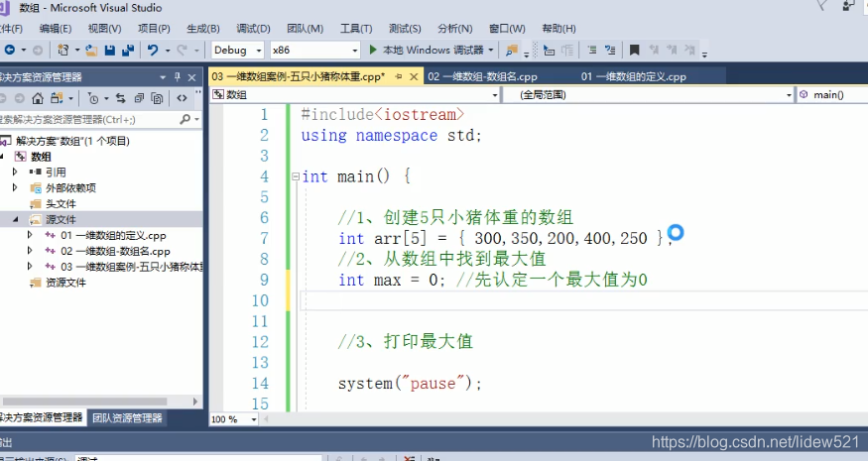Screen dimensions: 868x461
Task: Open the x86 platform dropdown
Action: pyautogui.click(x=315, y=51)
